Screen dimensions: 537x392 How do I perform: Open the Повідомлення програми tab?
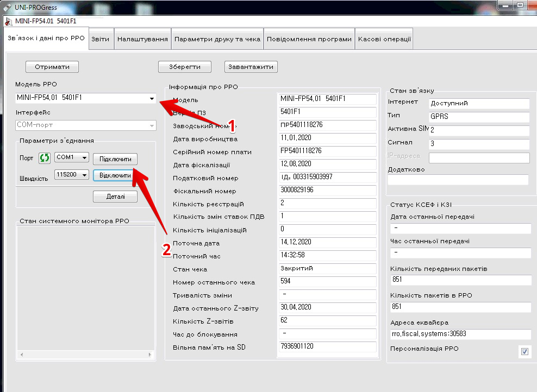point(309,39)
